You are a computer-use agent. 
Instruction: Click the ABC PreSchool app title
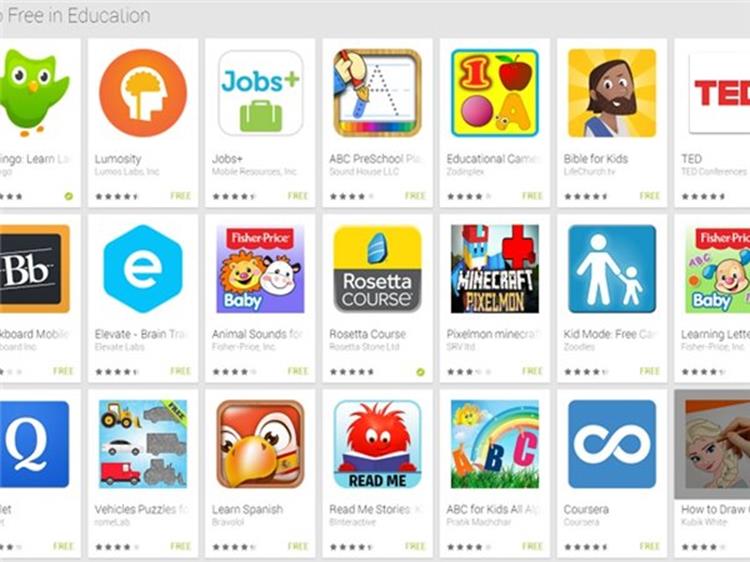tap(377, 158)
